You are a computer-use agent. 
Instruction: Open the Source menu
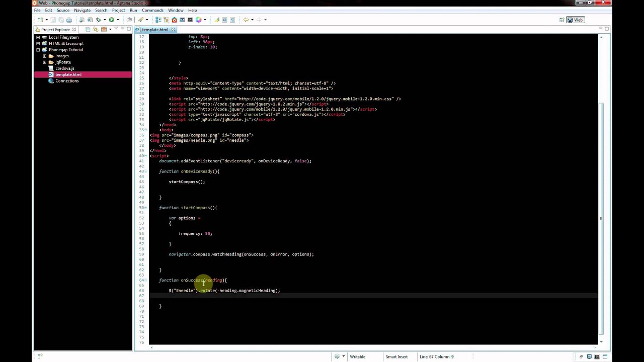pyautogui.click(x=63, y=10)
